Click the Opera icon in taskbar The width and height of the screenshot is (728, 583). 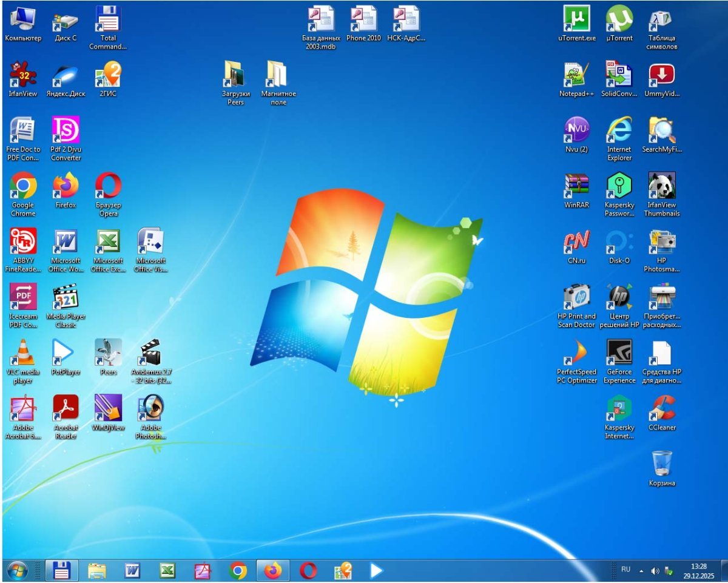(308, 570)
